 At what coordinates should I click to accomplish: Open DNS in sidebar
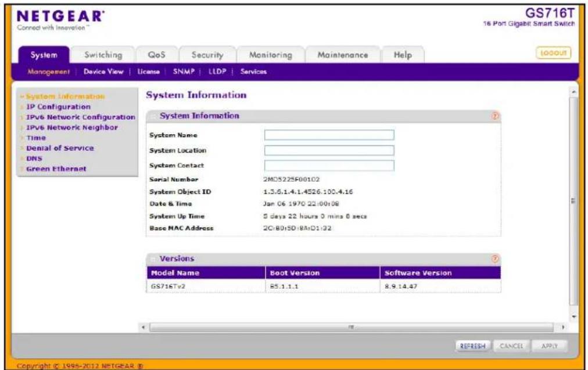tap(34, 159)
